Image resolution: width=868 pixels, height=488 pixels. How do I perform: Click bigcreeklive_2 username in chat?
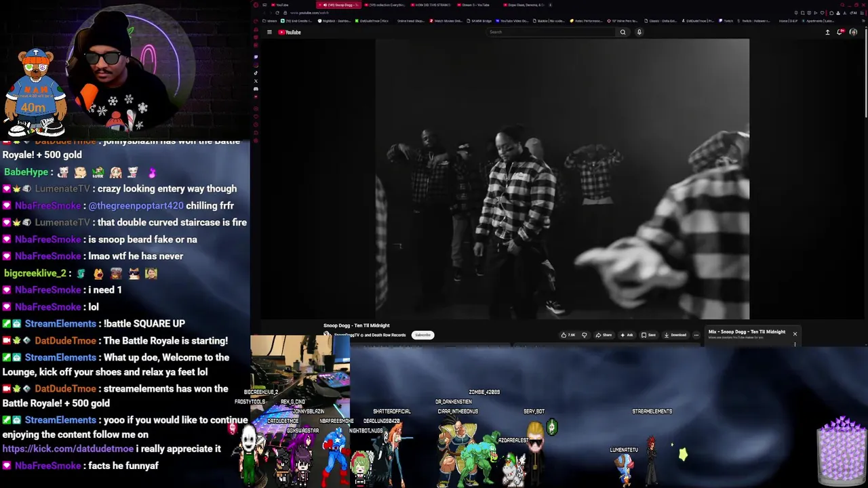point(35,273)
